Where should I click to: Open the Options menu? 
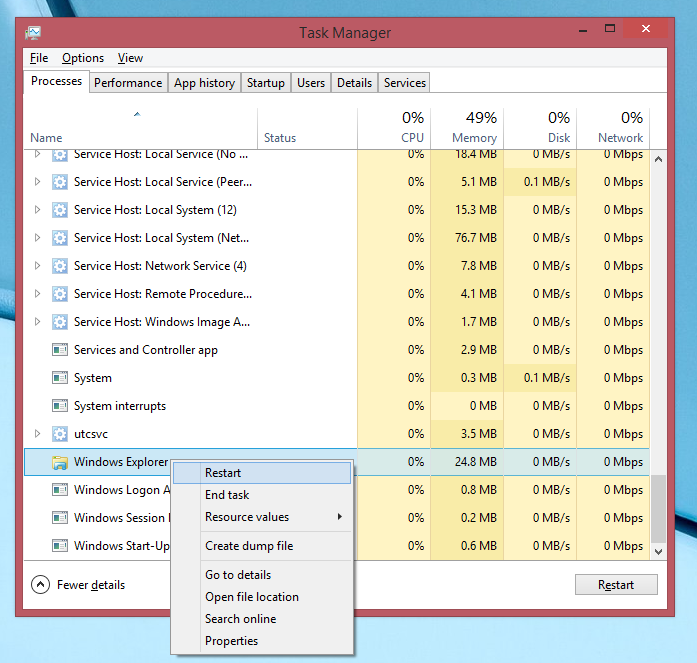[83, 58]
